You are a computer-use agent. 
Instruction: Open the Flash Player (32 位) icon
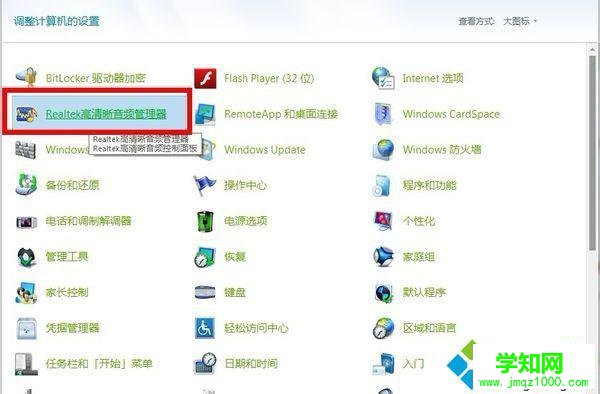coord(205,78)
